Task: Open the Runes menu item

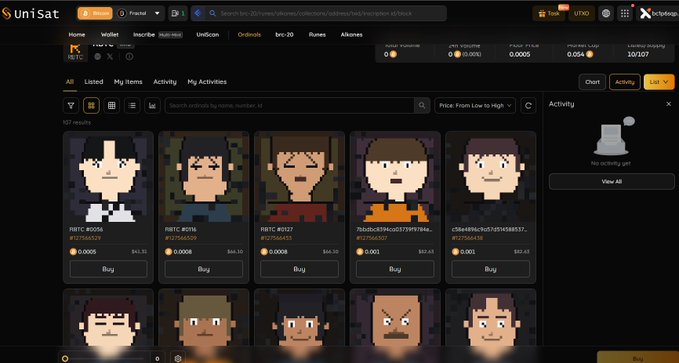Action: tap(317, 35)
